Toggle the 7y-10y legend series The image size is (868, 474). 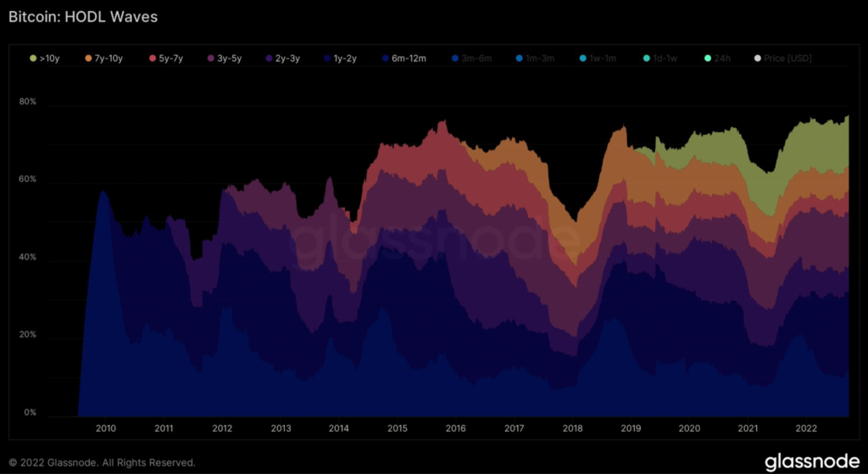coord(103,59)
